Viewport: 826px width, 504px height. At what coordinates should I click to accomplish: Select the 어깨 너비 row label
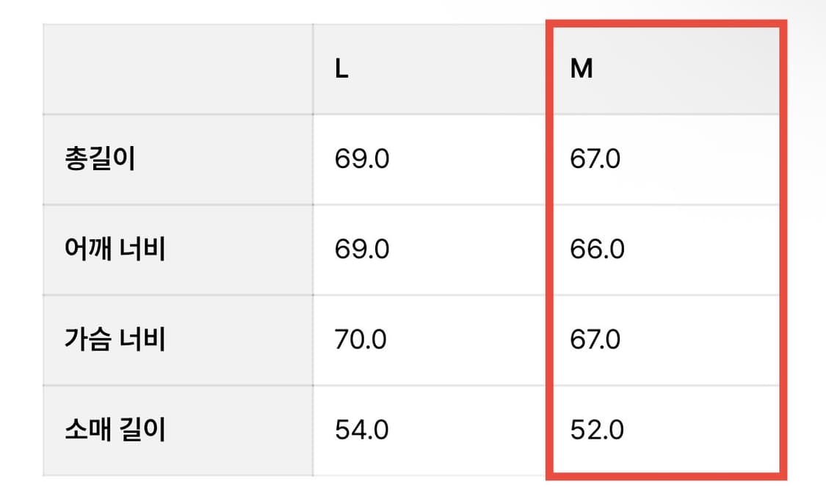(x=115, y=249)
